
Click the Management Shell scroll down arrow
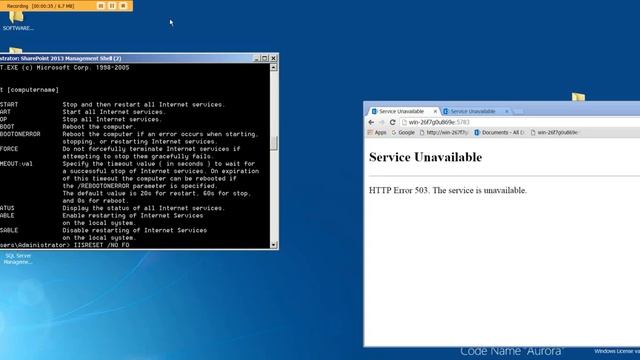[273, 244]
